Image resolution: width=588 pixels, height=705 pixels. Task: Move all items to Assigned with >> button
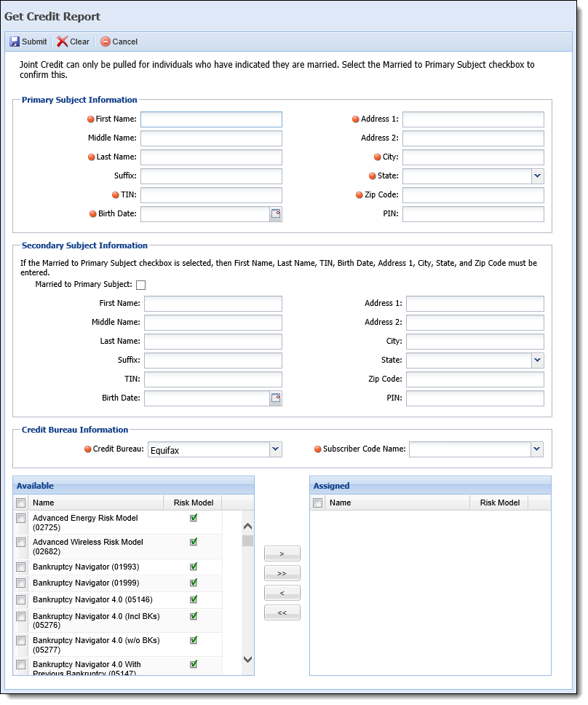coord(282,574)
